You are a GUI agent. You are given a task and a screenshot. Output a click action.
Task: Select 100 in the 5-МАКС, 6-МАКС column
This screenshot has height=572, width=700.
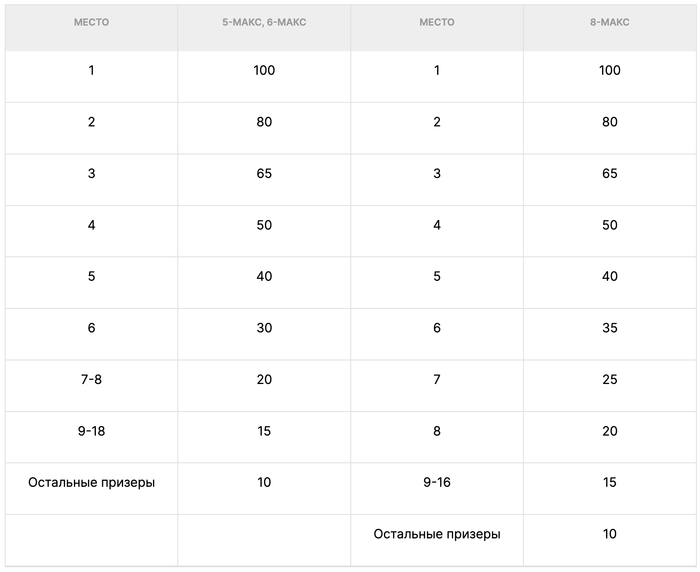pos(264,70)
